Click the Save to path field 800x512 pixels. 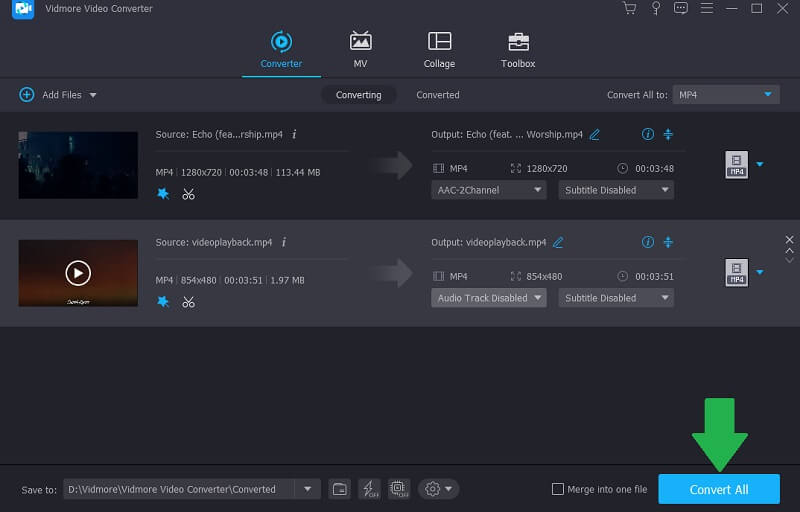point(180,489)
